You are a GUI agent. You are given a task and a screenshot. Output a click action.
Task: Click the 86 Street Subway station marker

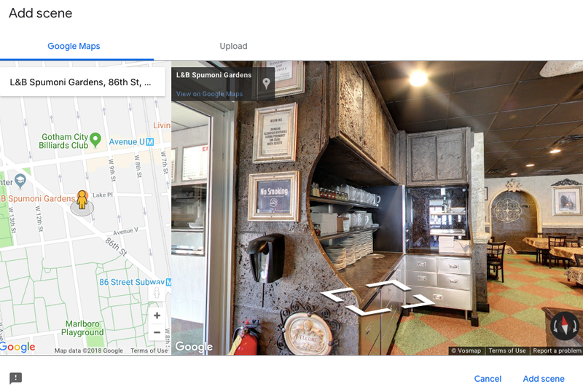coord(168,282)
